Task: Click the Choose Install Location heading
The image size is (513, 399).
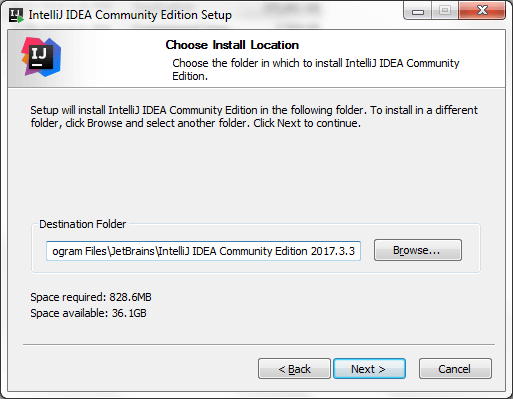Action: point(232,45)
